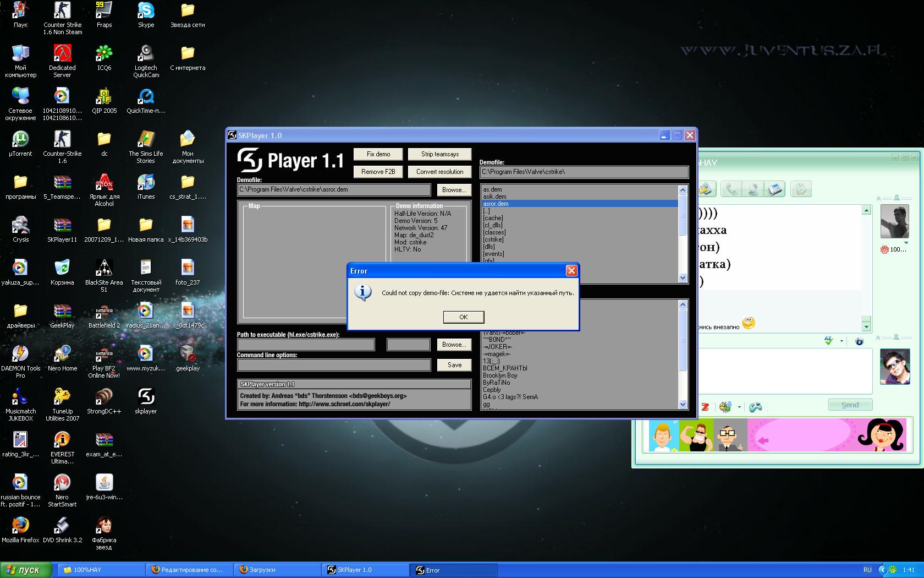Click the Strip teamsays button
The width and height of the screenshot is (924, 578).
440,154
